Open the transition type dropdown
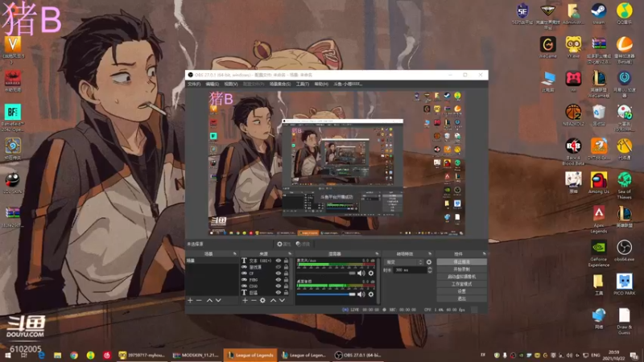Screen dimensions: 644x362 click(404, 262)
